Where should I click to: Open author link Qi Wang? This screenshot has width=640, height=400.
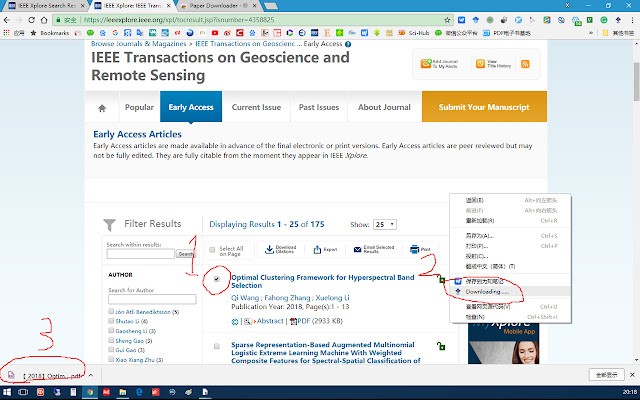245,298
